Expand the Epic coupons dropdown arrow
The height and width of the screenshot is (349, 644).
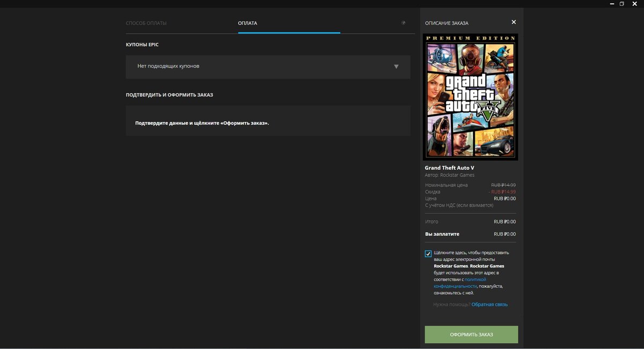[396, 66]
